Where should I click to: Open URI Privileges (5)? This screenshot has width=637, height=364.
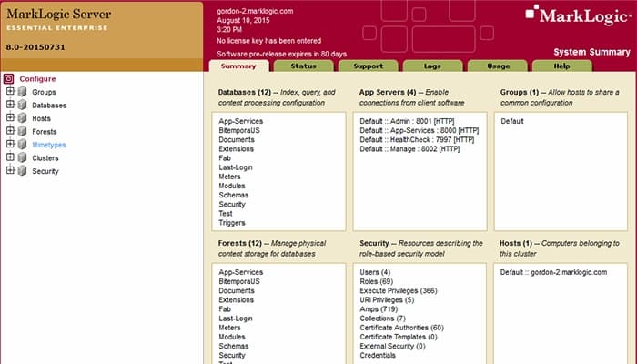[x=387, y=300]
